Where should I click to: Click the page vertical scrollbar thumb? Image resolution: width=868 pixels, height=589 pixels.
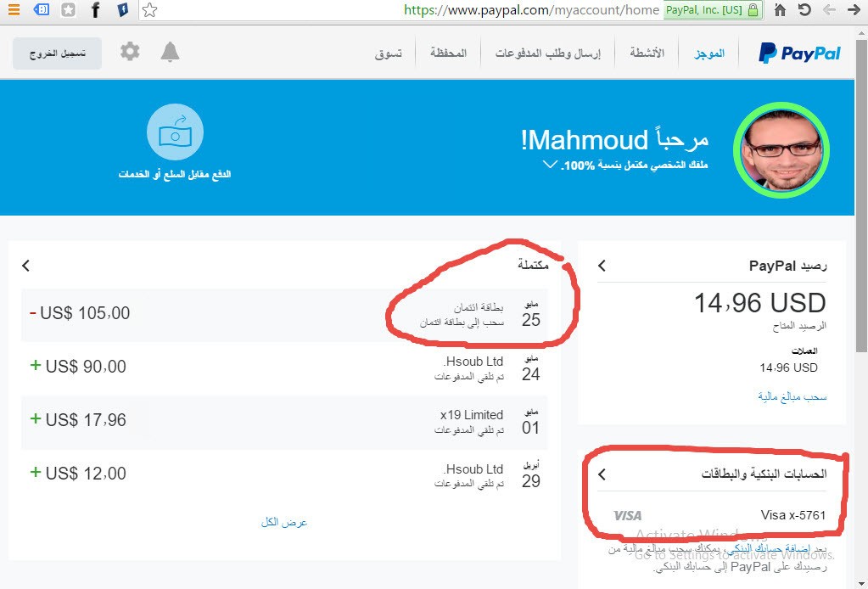861,195
